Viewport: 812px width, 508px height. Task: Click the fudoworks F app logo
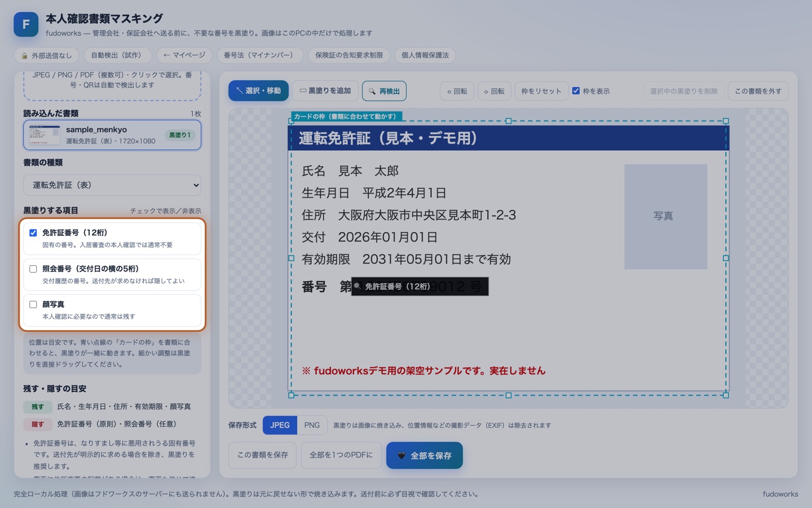(26, 24)
